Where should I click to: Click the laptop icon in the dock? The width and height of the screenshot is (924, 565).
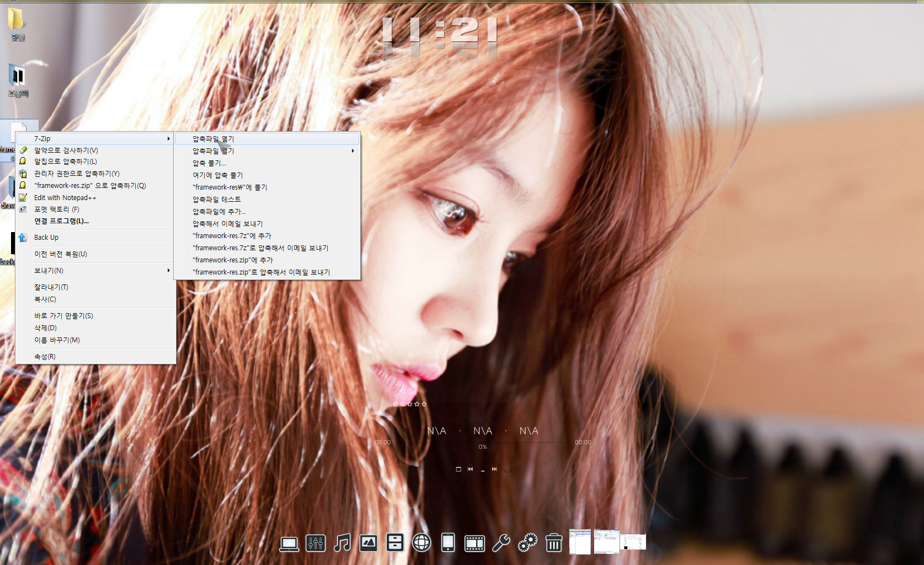pos(289,544)
